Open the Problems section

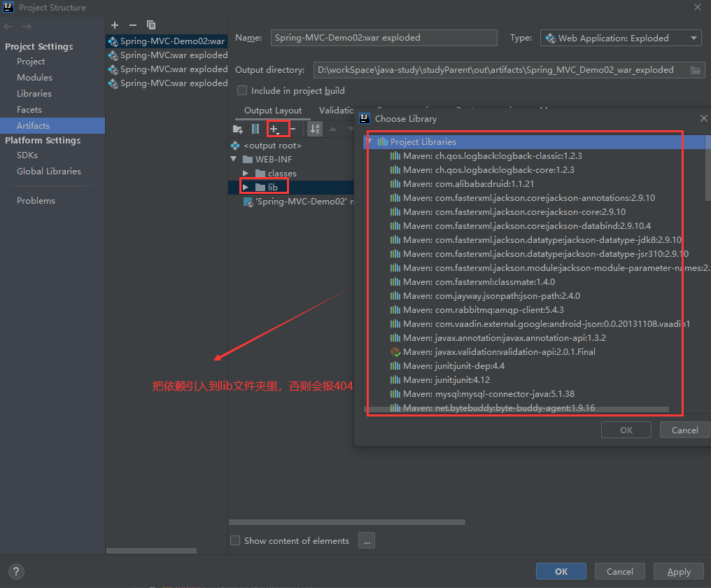36,201
